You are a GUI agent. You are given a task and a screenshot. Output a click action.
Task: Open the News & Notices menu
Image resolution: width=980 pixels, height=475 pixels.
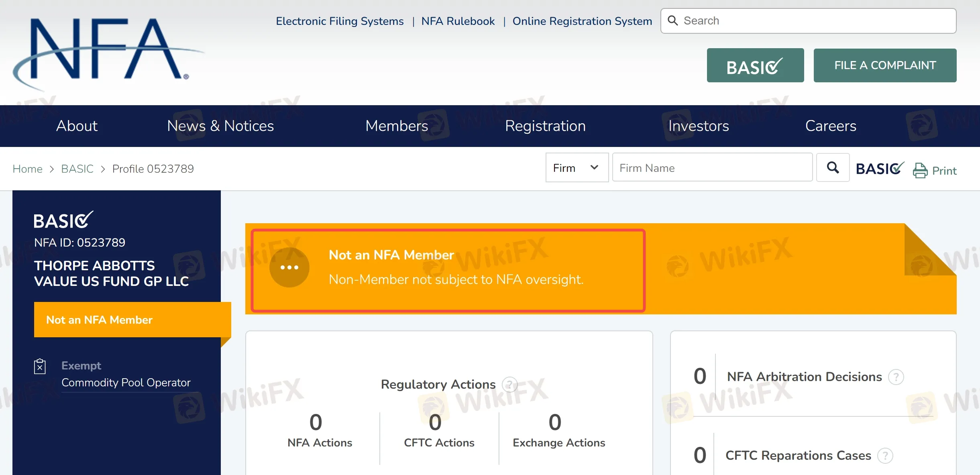[x=220, y=126]
